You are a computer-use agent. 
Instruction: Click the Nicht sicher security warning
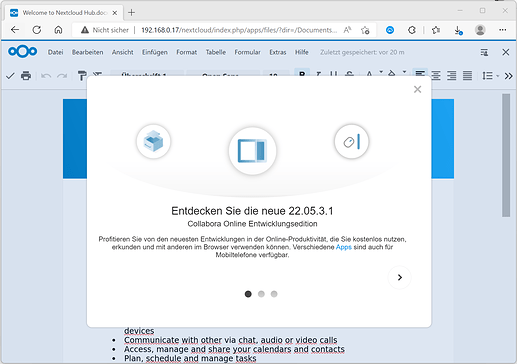[x=105, y=30]
